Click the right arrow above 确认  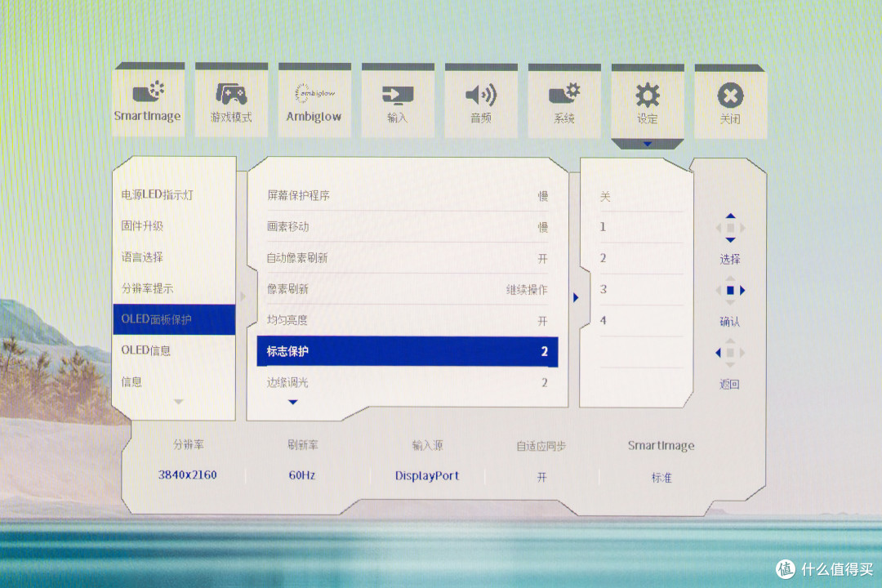(742, 291)
